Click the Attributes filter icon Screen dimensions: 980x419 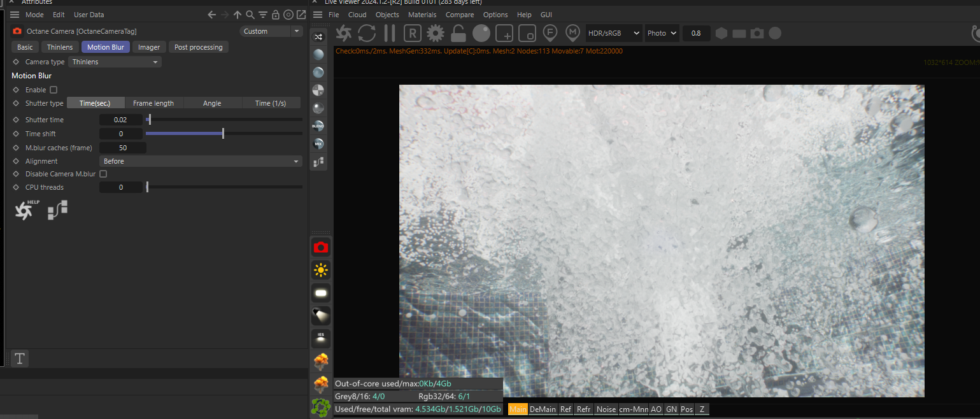pyautogui.click(x=263, y=15)
